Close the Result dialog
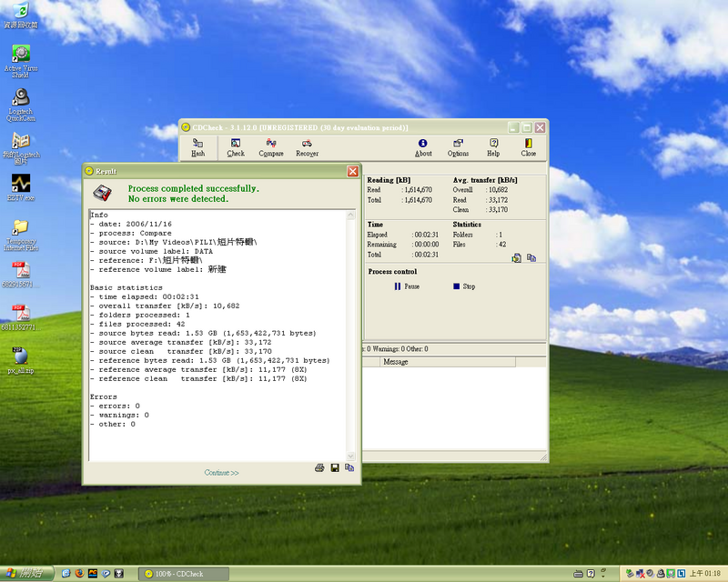The image size is (728, 582). pyautogui.click(x=353, y=171)
